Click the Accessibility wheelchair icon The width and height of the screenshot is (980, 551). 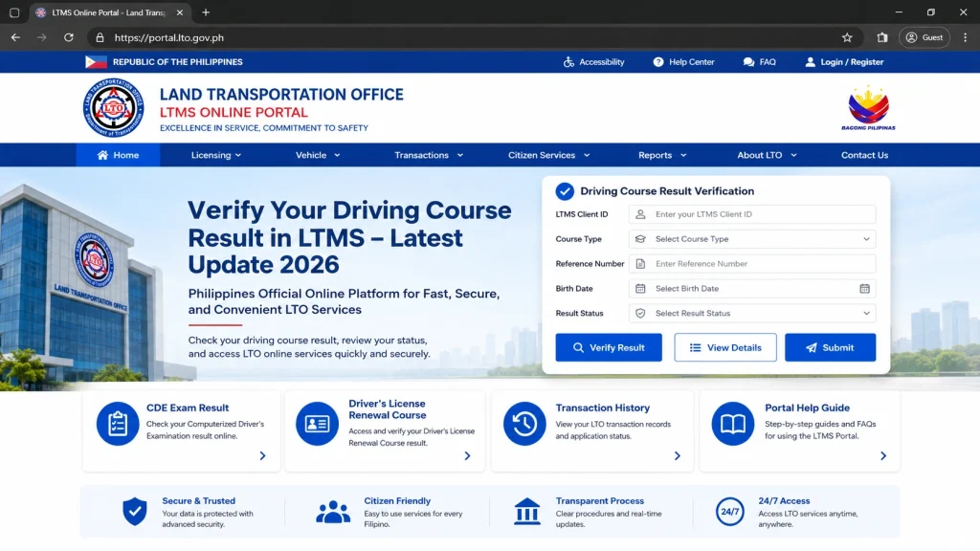coord(568,62)
